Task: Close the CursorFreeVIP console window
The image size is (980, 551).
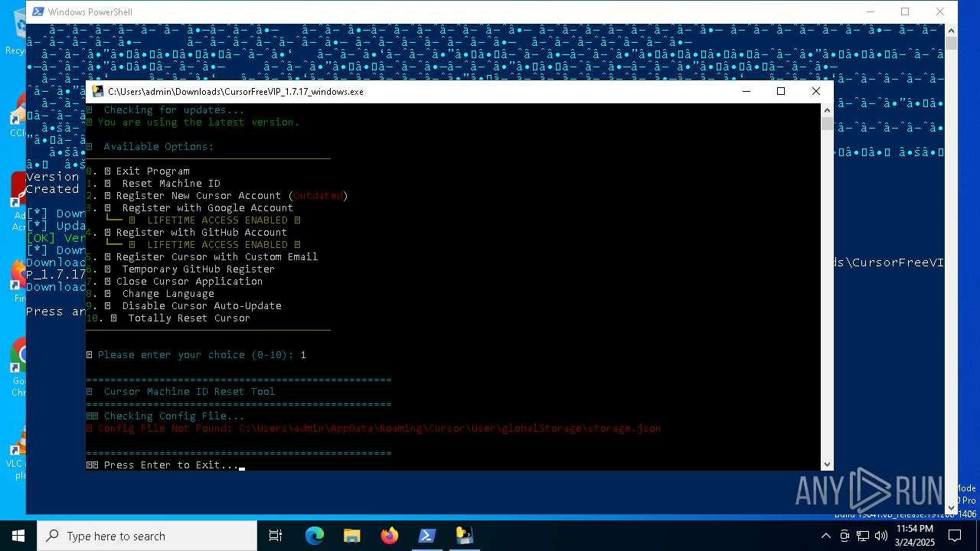Action: pos(816,91)
